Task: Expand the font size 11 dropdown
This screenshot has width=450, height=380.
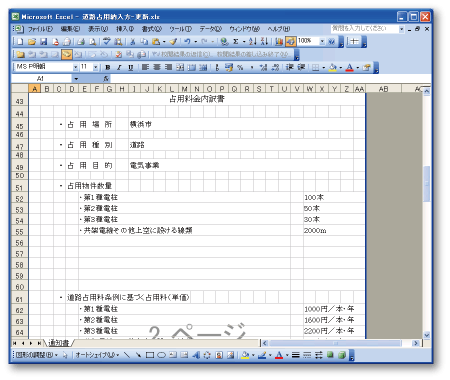Action: coord(96,67)
